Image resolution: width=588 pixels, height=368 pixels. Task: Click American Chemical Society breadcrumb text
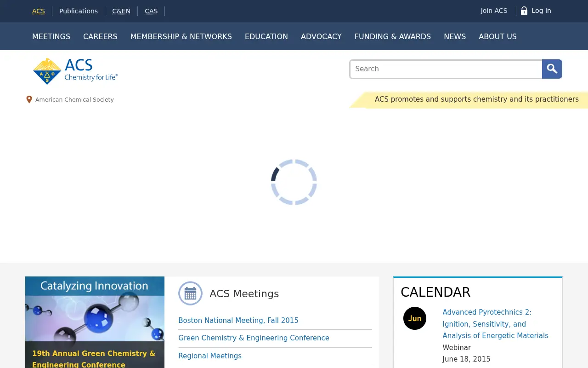pos(74,99)
